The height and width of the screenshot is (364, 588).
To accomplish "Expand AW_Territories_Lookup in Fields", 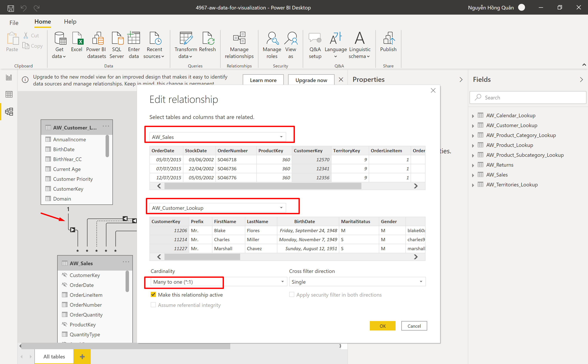I will click(473, 185).
